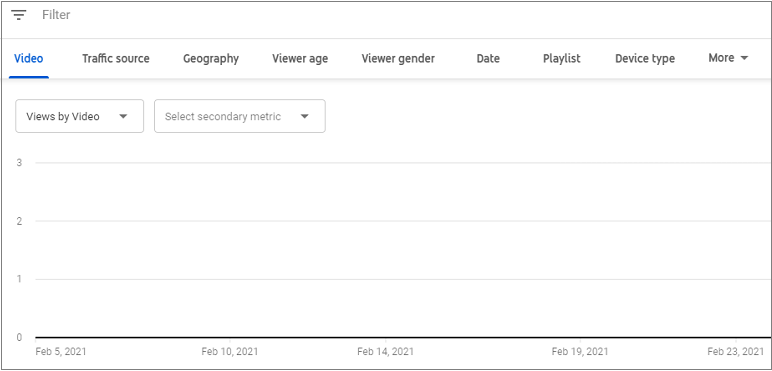Open Views by Video metric dropdown
The width and height of the screenshot is (772, 371).
point(80,116)
